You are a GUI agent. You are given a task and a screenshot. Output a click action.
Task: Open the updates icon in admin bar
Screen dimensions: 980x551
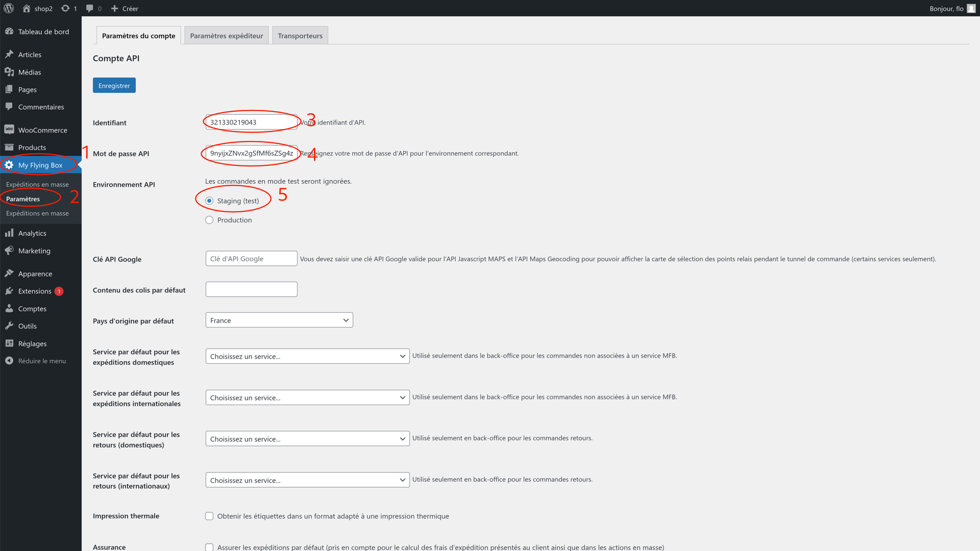click(65, 8)
